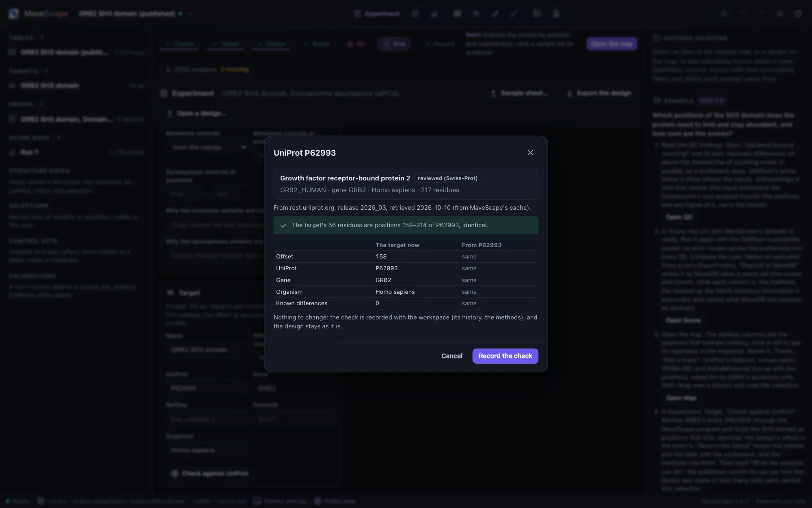
Task: Click the reviewed (Swiss-Prot) badge
Action: tap(447, 178)
